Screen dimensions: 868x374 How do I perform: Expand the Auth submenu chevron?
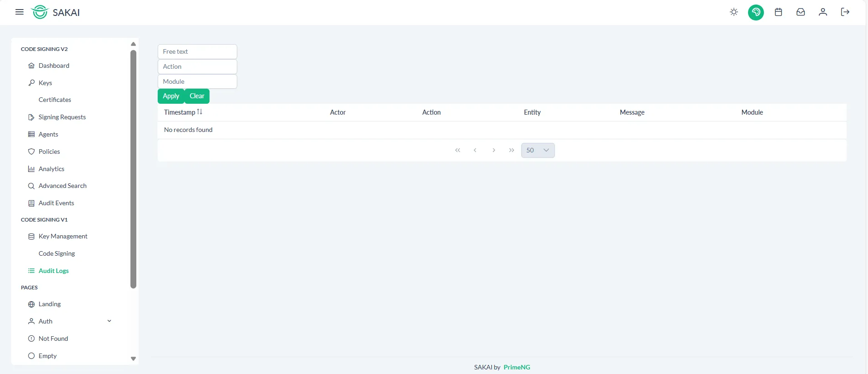[x=109, y=321]
